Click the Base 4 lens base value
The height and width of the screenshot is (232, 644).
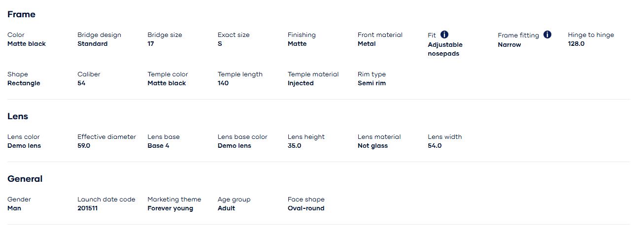point(158,146)
